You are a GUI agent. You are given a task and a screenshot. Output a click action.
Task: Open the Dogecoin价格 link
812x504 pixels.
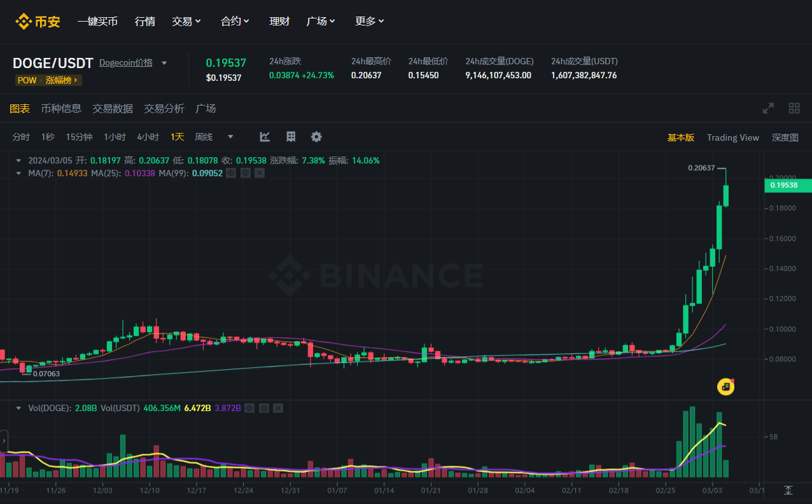tap(126, 62)
